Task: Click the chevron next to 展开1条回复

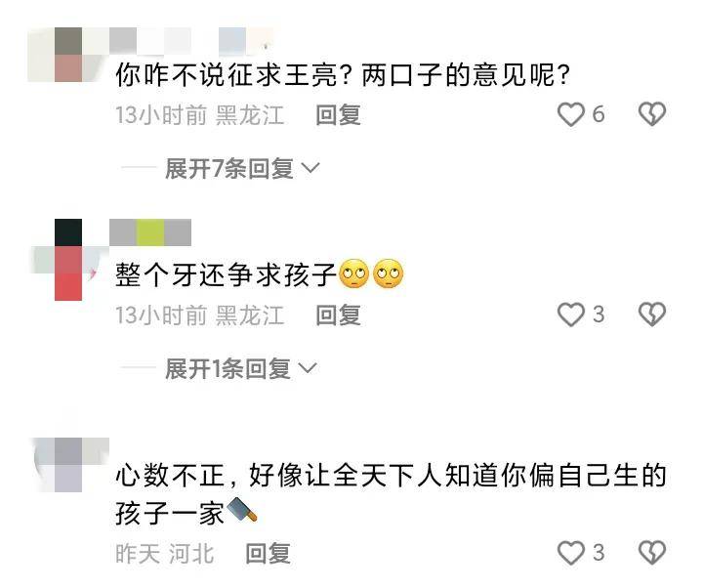Action: (x=308, y=368)
